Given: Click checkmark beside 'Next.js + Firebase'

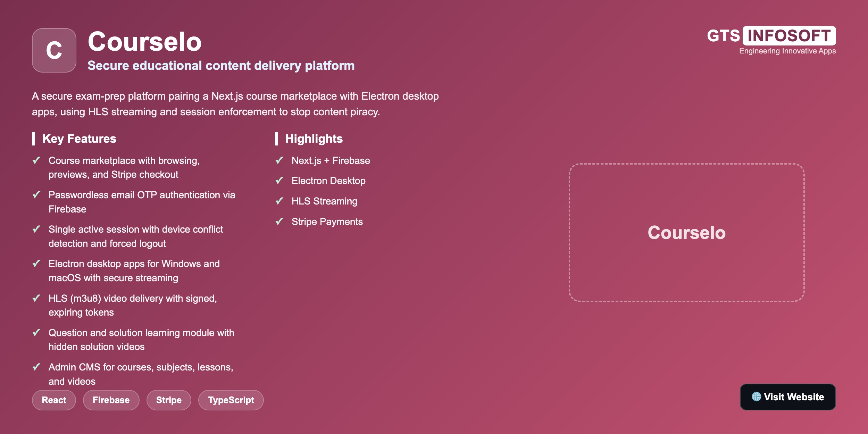Looking at the screenshot, I should 279,160.
